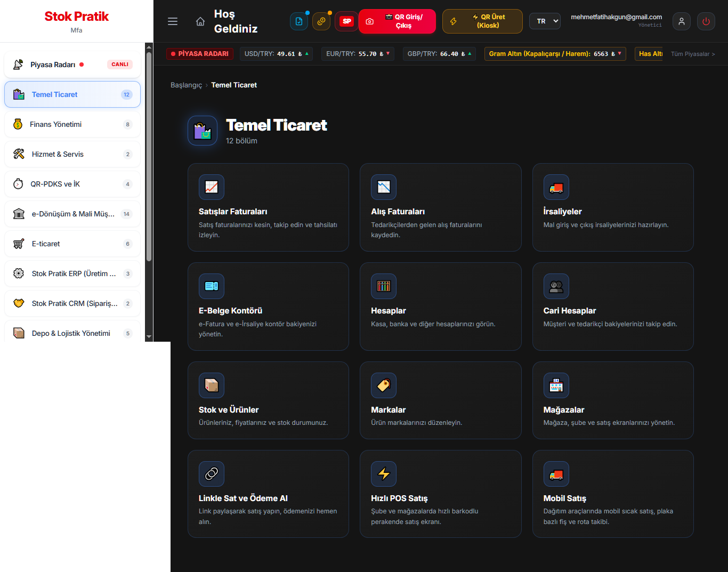Open the Tüm Piyasalar link
Screen dimensions: 728x572
click(x=693, y=54)
